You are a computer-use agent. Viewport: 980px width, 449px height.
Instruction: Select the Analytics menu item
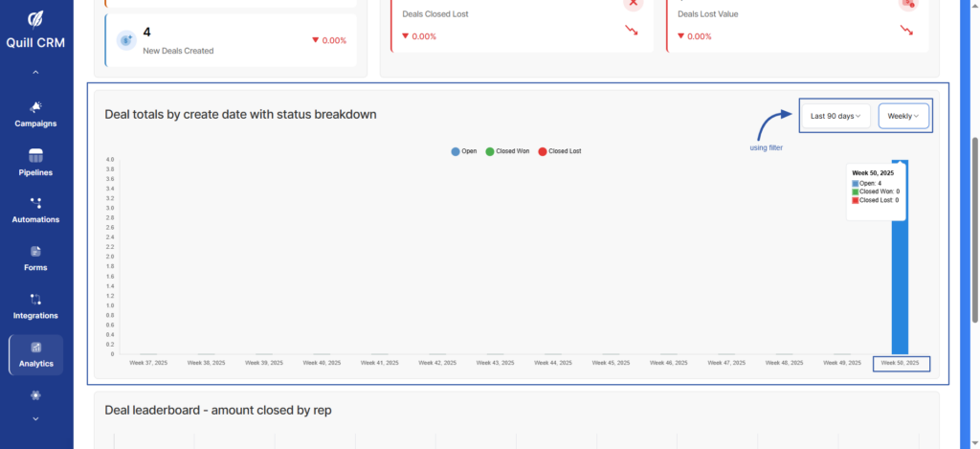pyautogui.click(x=35, y=354)
